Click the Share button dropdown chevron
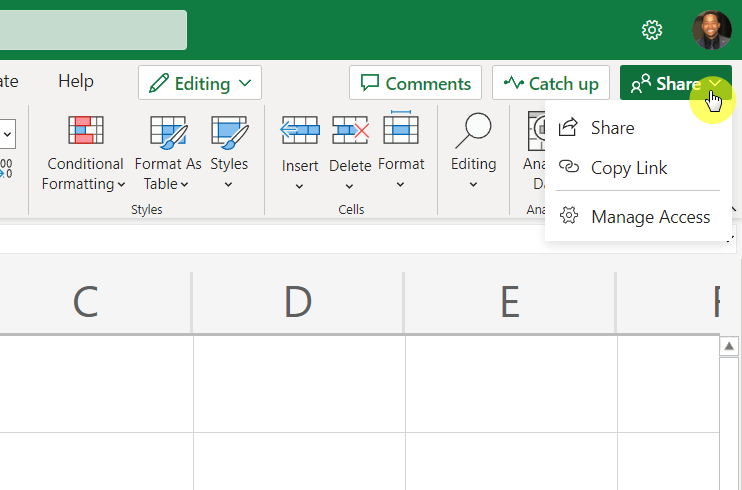 (716, 83)
